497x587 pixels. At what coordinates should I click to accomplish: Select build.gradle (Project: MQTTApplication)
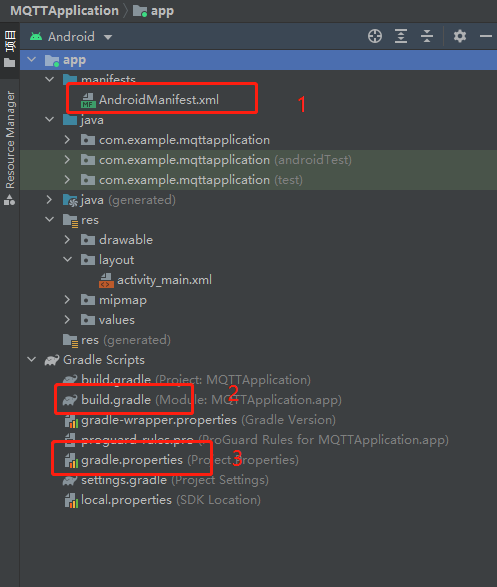click(196, 380)
